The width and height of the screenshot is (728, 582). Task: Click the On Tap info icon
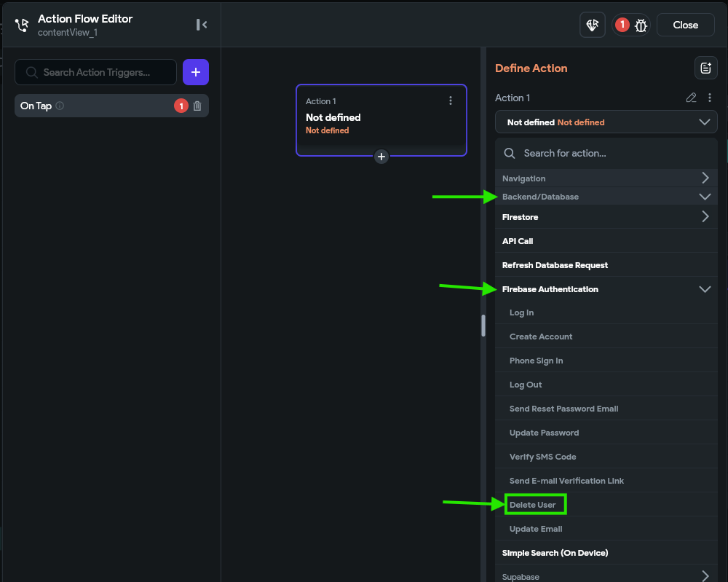pyautogui.click(x=60, y=106)
